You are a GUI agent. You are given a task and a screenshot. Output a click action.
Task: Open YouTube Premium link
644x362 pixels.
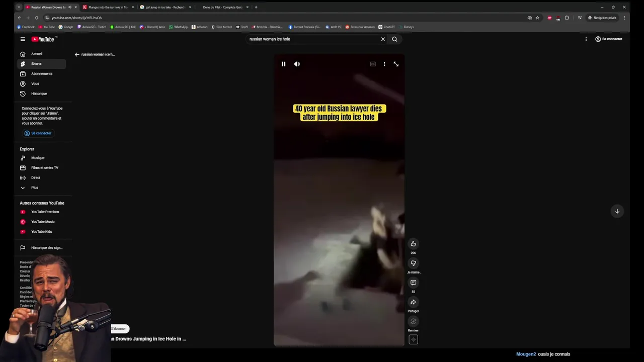[41, 212]
